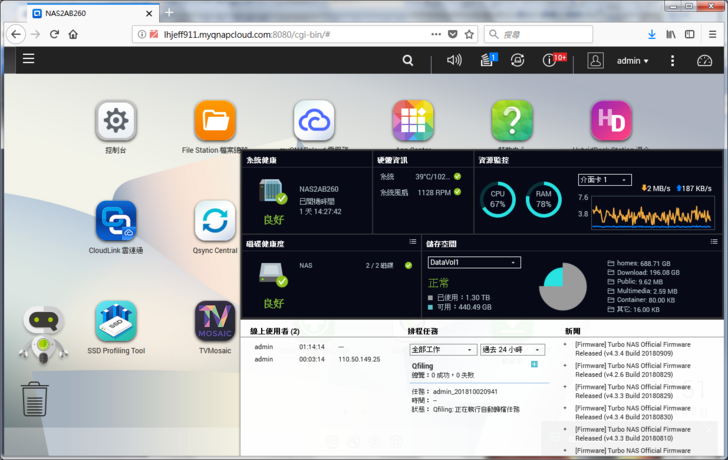Open event notifications info icon
The width and height of the screenshot is (728, 460).
549,60
